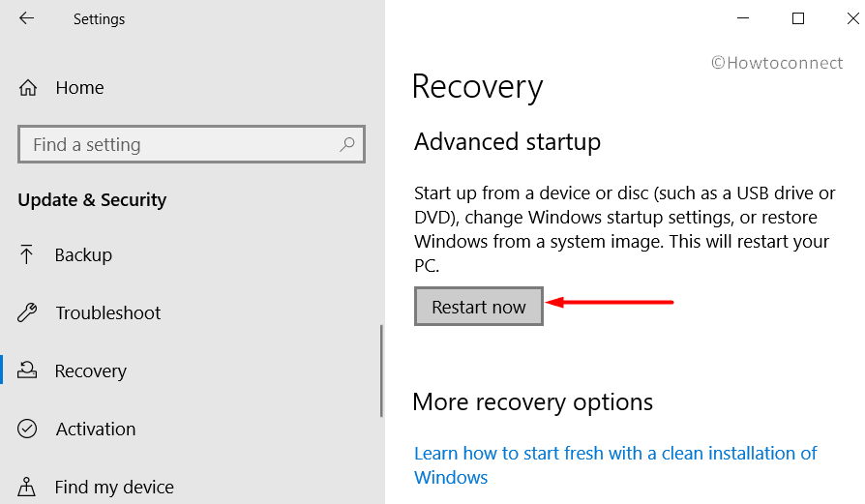This screenshot has width=865, height=504.
Task: Click the Advanced startup heading
Action: pyautogui.click(x=508, y=142)
